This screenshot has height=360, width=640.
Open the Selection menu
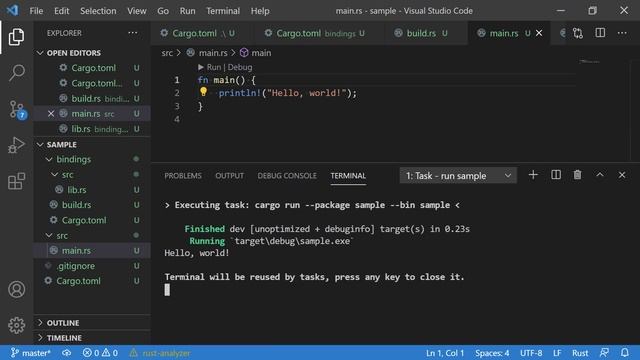[x=98, y=11]
